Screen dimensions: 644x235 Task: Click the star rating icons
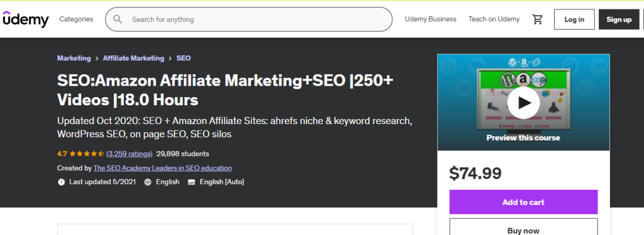(x=86, y=154)
